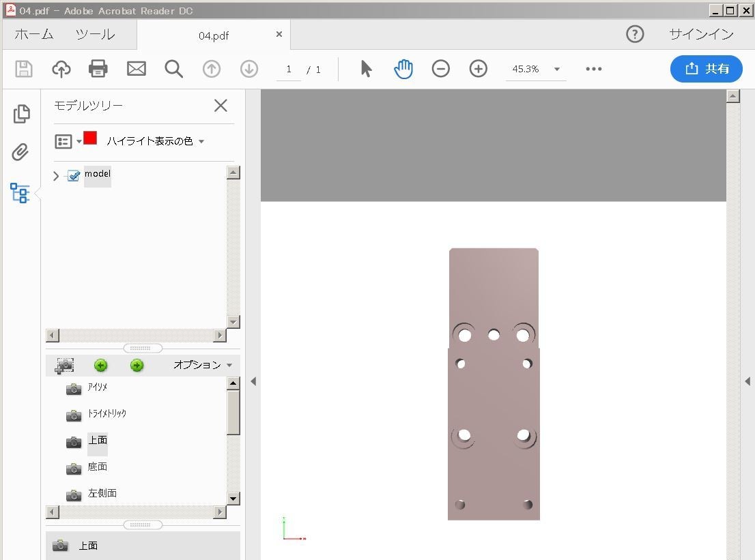Send file by email envelope icon
Viewport: 755px width, 560px height.
pos(137,69)
